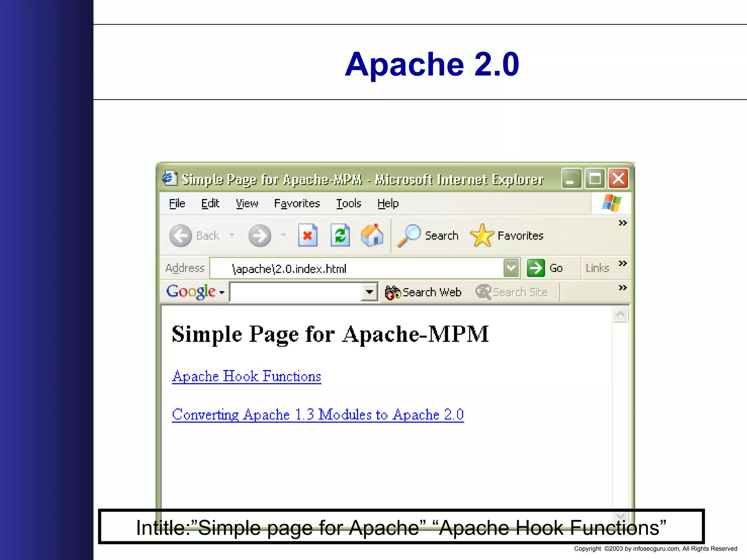747x560 pixels.
Task: Open the Favorites menu
Action: (x=297, y=203)
